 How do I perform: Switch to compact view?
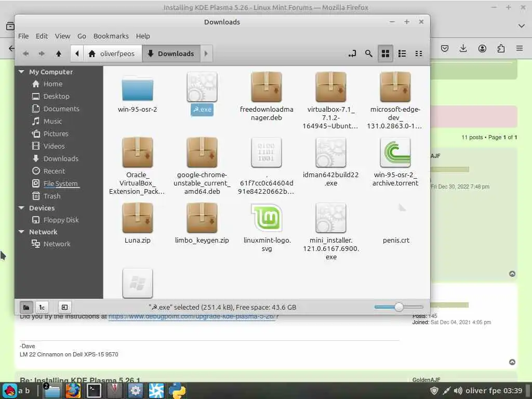419,54
